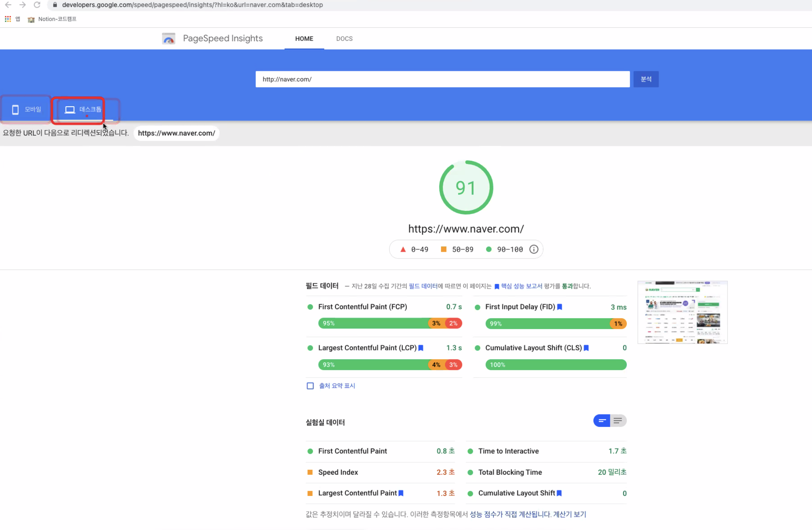This screenshot has height=530, width=812.
Task: Switch lab data to expanded view toggle
Action: coord(618,421)
